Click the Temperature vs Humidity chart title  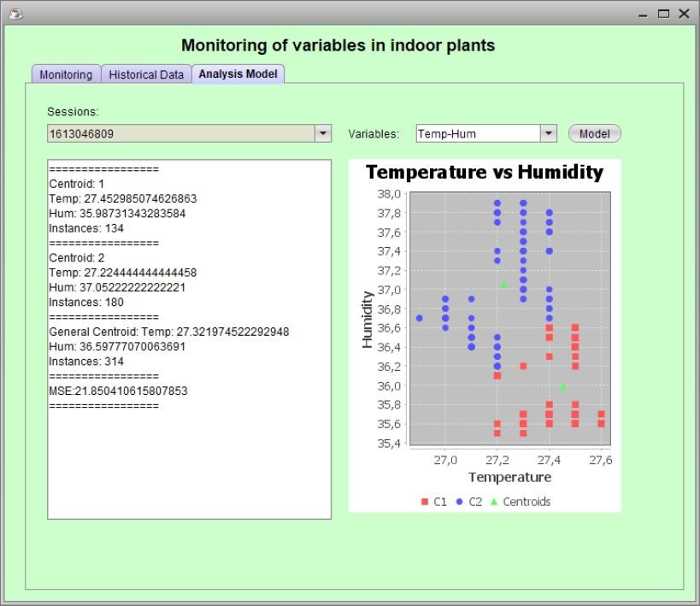[484, 172]
